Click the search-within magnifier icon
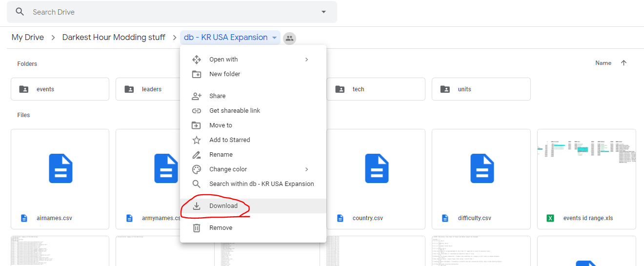This screenshot has height=266, width=644. click(197, 184)
